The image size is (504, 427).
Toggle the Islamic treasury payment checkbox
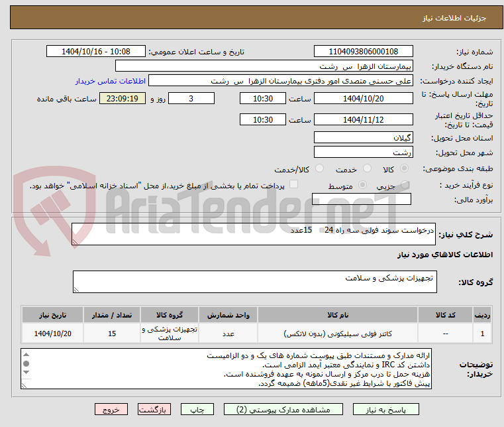click(293, 184)
